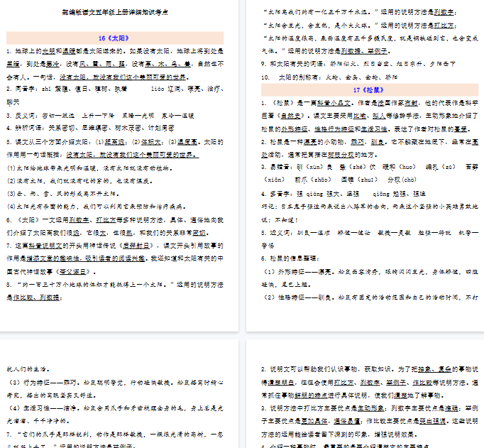This screenshot has width=484, height=448.
Task: Click the underlined term 科普小品文
Action: [334, 103]
